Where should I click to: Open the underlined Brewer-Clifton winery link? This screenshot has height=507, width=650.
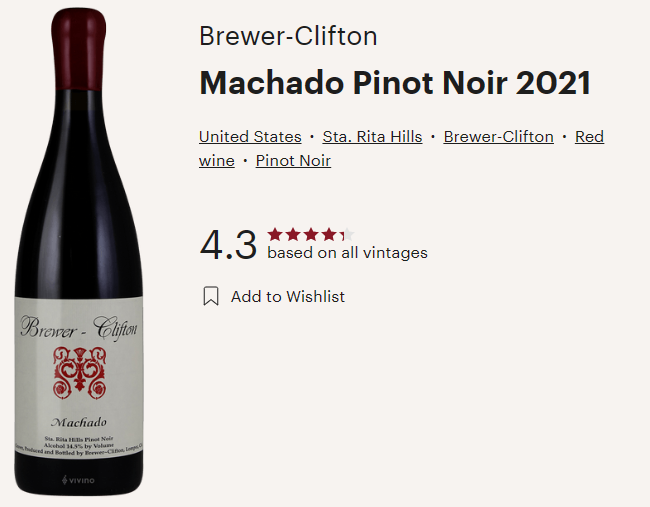click(498, 137)
